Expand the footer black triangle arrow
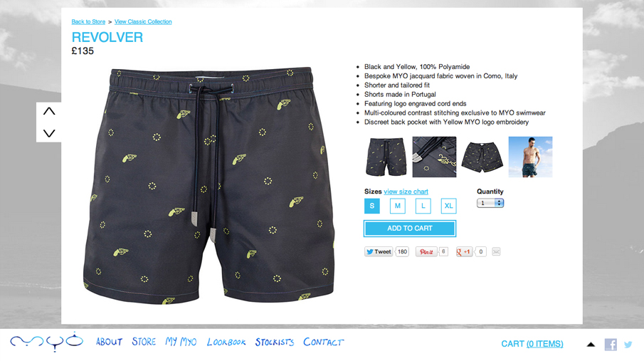 click(591, 345)
